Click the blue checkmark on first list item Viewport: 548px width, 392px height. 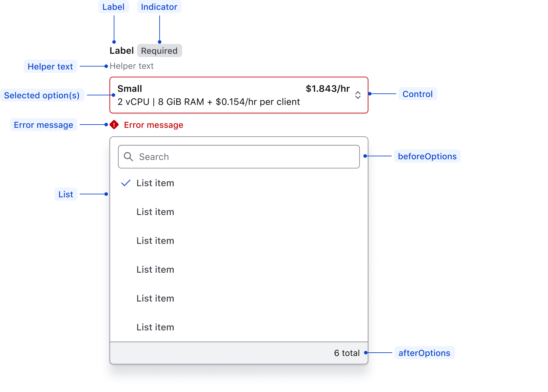[126, 183]
